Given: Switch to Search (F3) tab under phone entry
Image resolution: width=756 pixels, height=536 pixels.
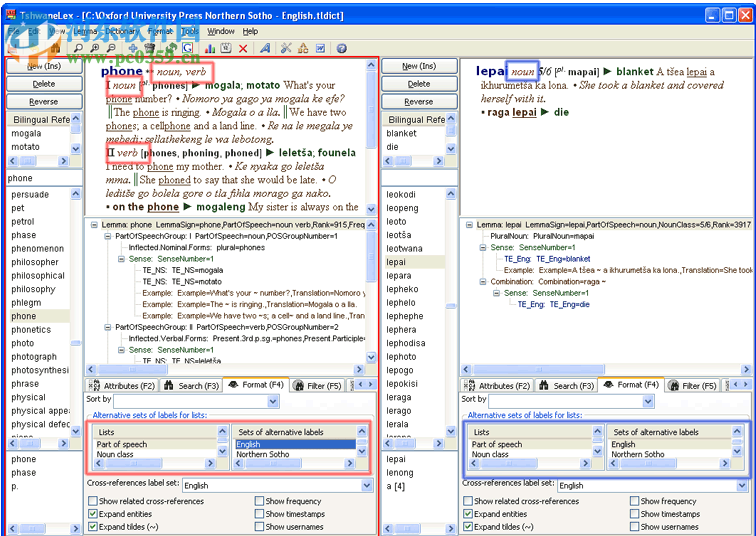Looking at the screenshot, I should coord(191,386).
